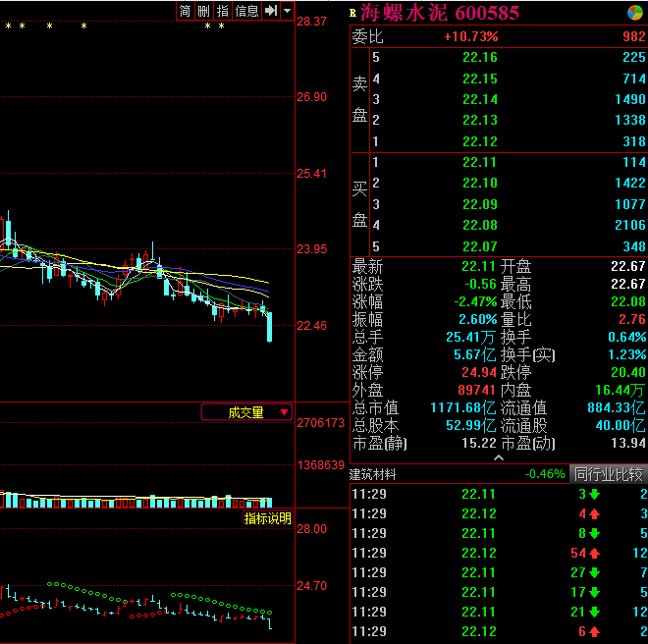
Task: Click the 开盘 value 22.67
Action: [628, 266]
